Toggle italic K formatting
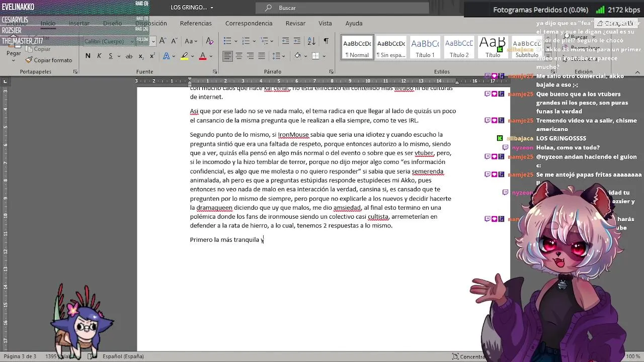This screenshot has height=362, width=644. [x=99, y=56]
